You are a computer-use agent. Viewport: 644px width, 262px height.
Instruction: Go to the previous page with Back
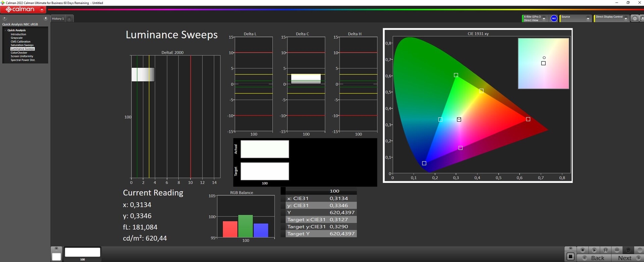pos(594,258)
